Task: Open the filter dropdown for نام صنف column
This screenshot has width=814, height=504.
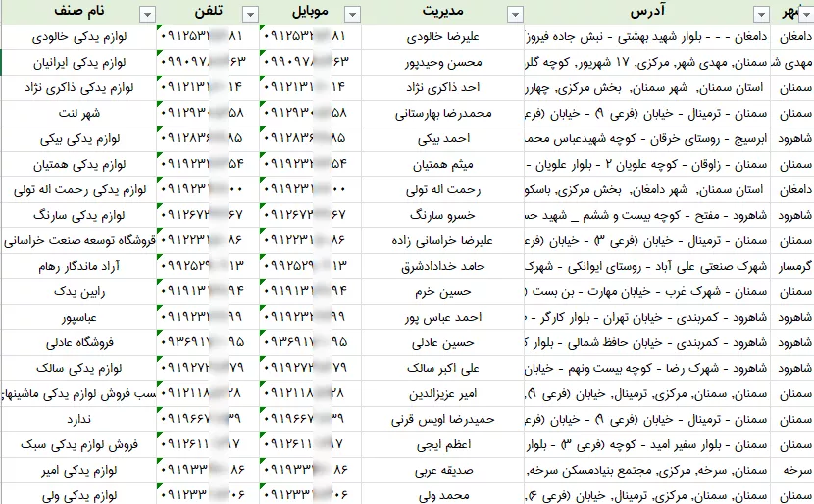Action: (147, 14)
